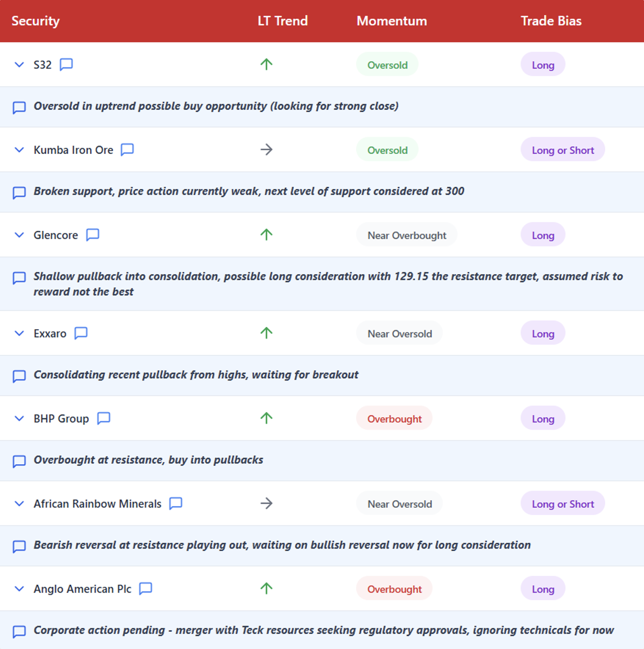Collapse the Glencore row using its chevron
The width and height of the screenshot is (644, 649).
[19, 235]
